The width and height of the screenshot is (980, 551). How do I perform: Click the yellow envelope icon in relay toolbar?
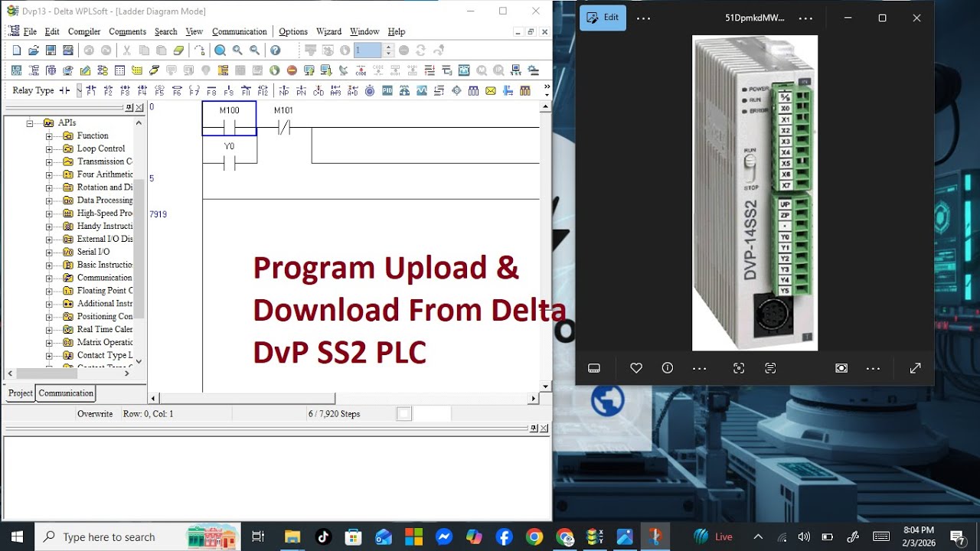coord(490,90)
